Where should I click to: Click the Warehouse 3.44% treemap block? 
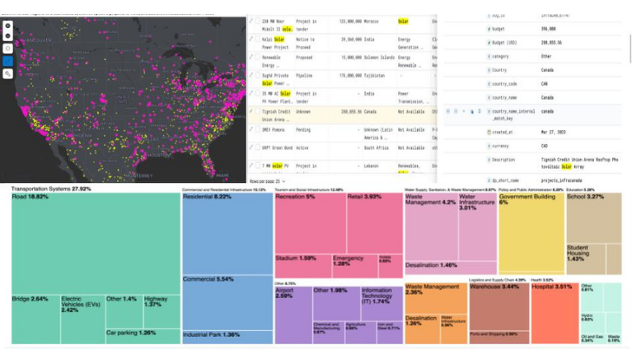tap(499, 306)
